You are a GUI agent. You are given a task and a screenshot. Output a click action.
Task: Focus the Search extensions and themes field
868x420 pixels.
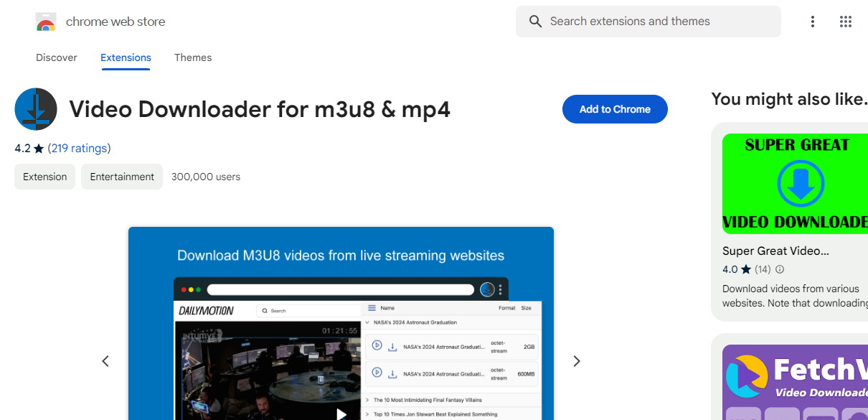(648, 22)
